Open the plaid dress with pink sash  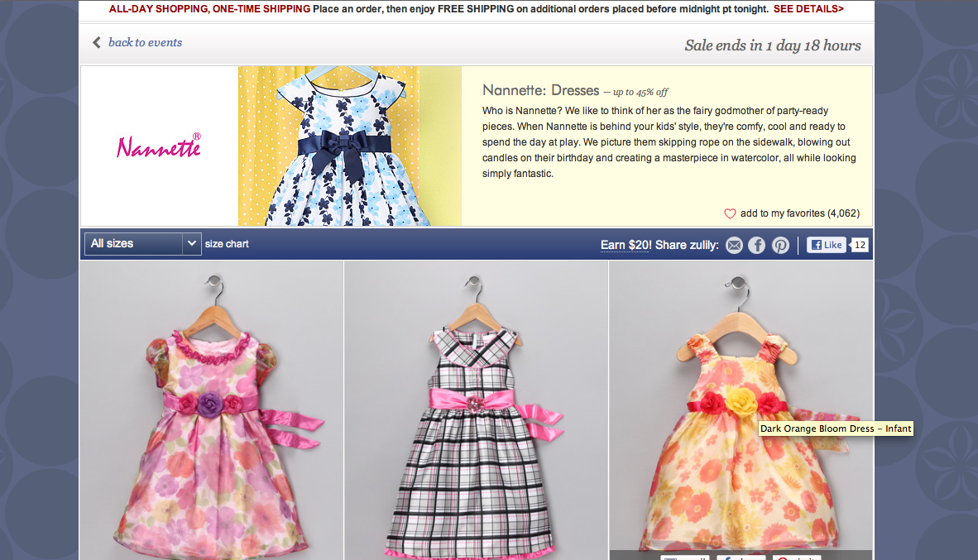point(476,410)
